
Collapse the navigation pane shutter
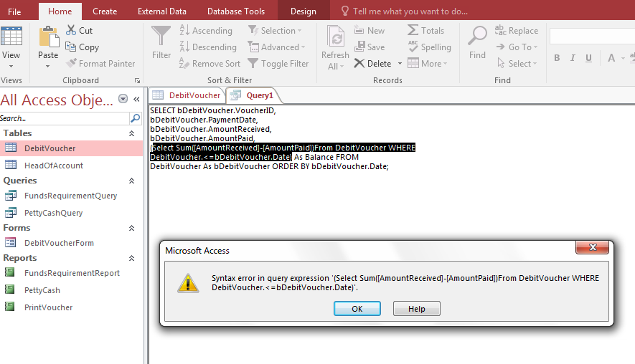(136, 99)
